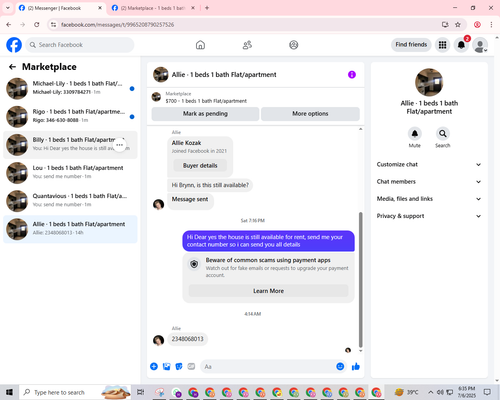
Task: Open Windows action center notifications
Action: pos(487,392)
